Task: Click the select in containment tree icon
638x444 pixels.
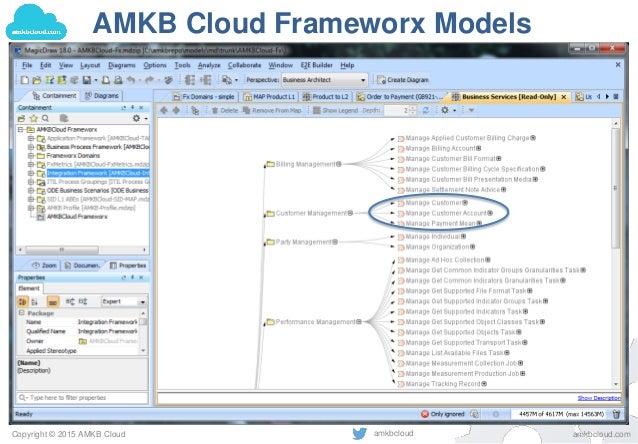Action: point(195,110)
